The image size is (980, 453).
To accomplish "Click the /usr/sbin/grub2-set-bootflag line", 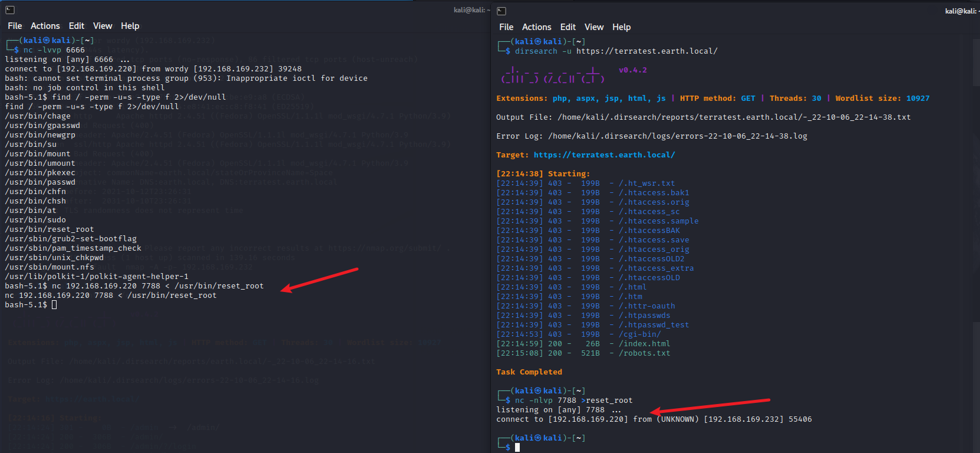I will (x=71, y=239).
